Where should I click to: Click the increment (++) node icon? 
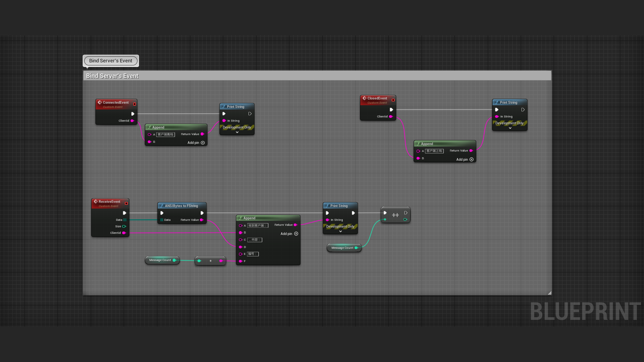[x=395, y=215]
